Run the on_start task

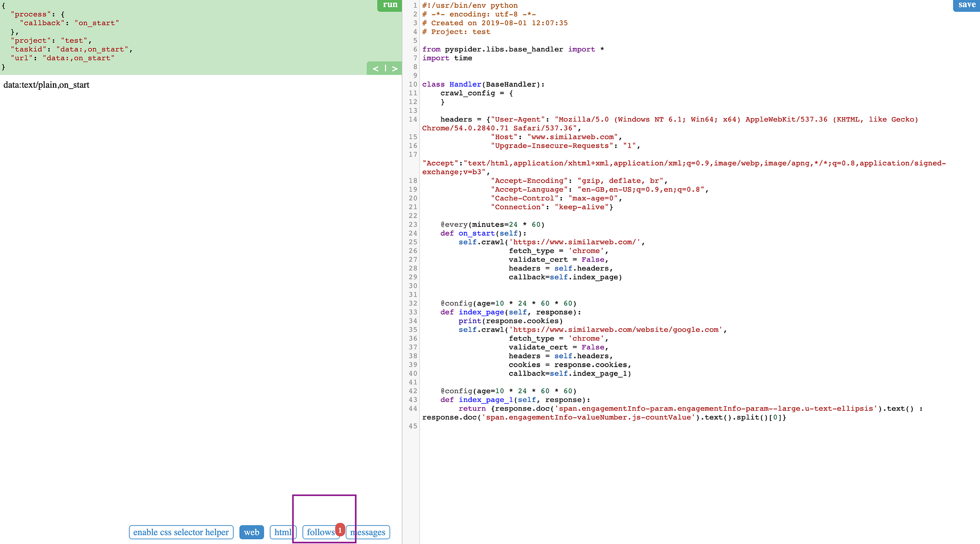[390, 5]
